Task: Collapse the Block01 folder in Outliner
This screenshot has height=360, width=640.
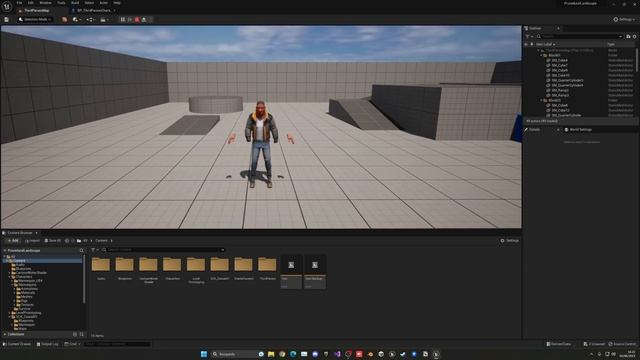Action: [x=542, y=55]
